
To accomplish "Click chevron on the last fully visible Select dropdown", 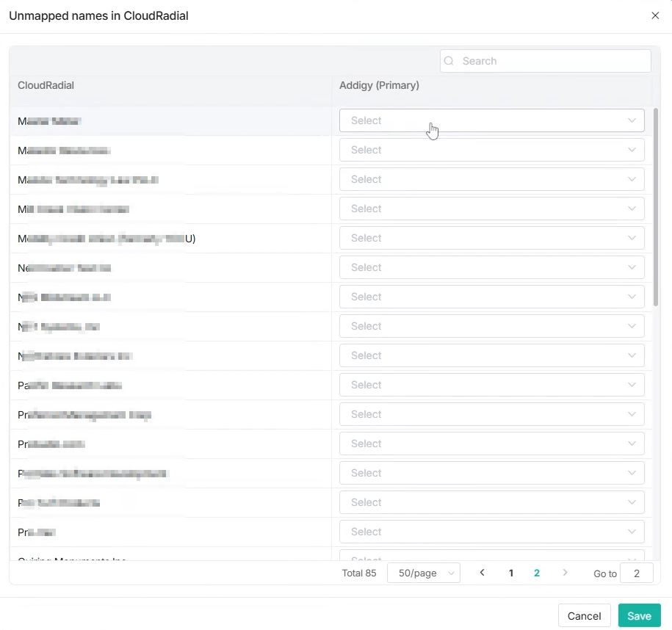I will [x=632, y=532].
